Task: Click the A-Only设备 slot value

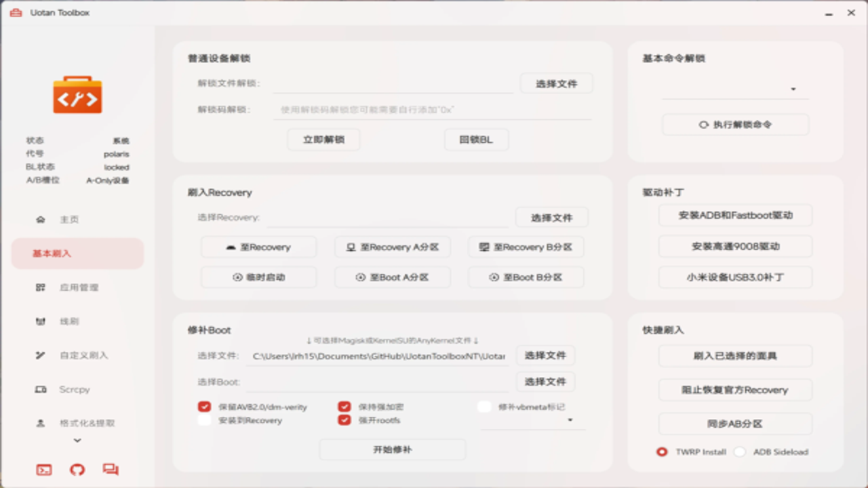Action: [107, 180]
